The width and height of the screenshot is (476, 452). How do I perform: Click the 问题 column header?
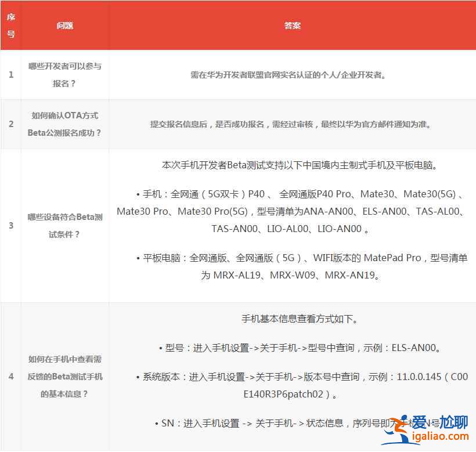pyautogui.click(x=64, y=26)
